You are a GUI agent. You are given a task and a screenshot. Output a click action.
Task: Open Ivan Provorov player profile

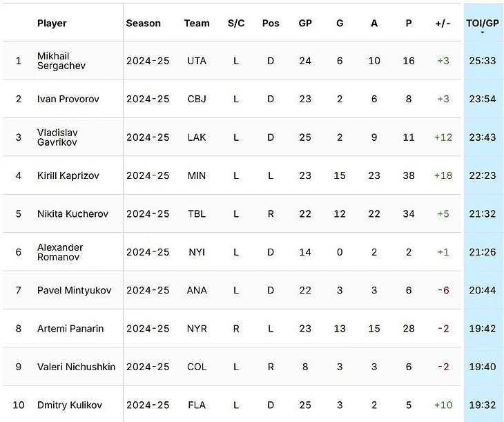coord(68,99)
